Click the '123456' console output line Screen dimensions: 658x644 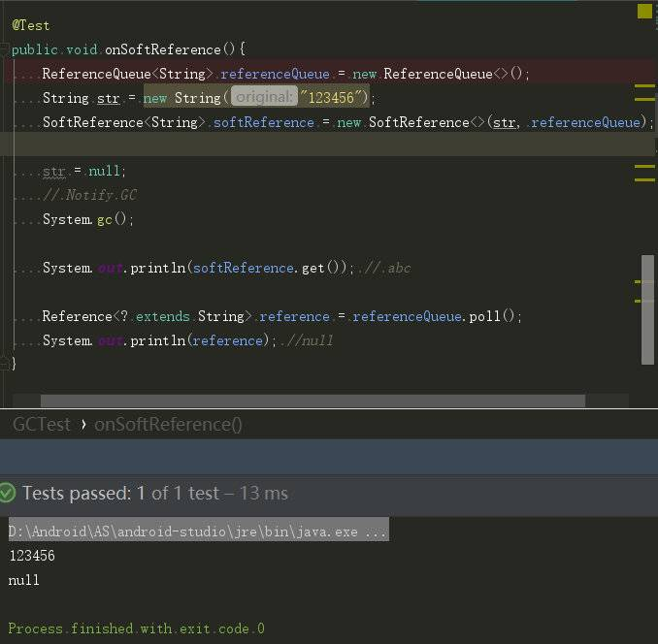[32, 556]
